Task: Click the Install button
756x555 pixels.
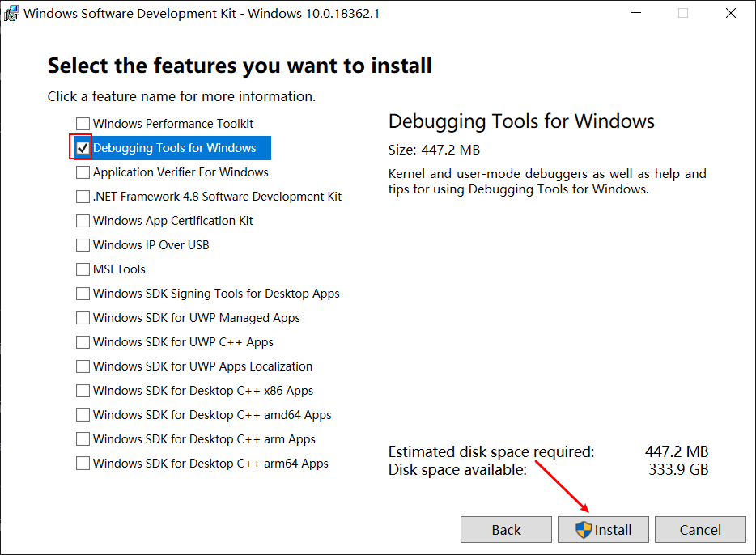Action: coord(603,529)
